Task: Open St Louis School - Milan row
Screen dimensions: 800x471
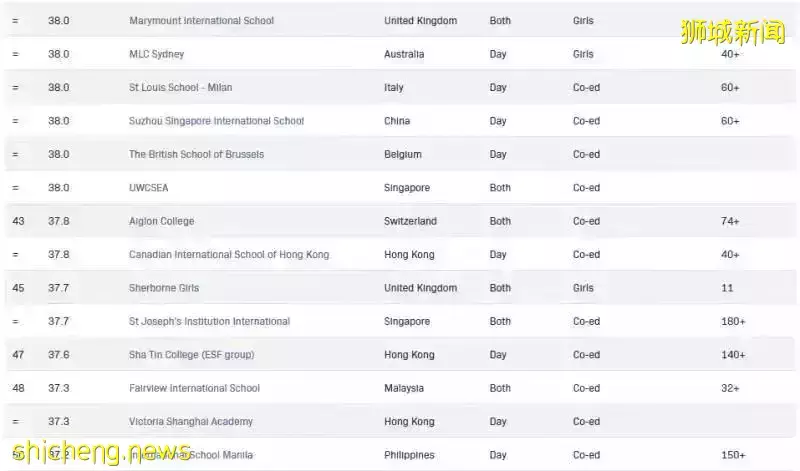Action: tap(180, 88)
